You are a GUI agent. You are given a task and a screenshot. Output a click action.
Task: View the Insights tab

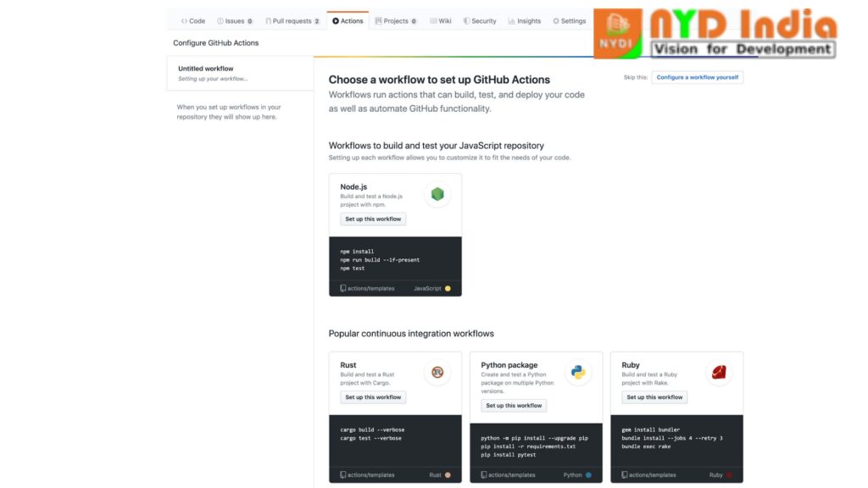[524, 21]
